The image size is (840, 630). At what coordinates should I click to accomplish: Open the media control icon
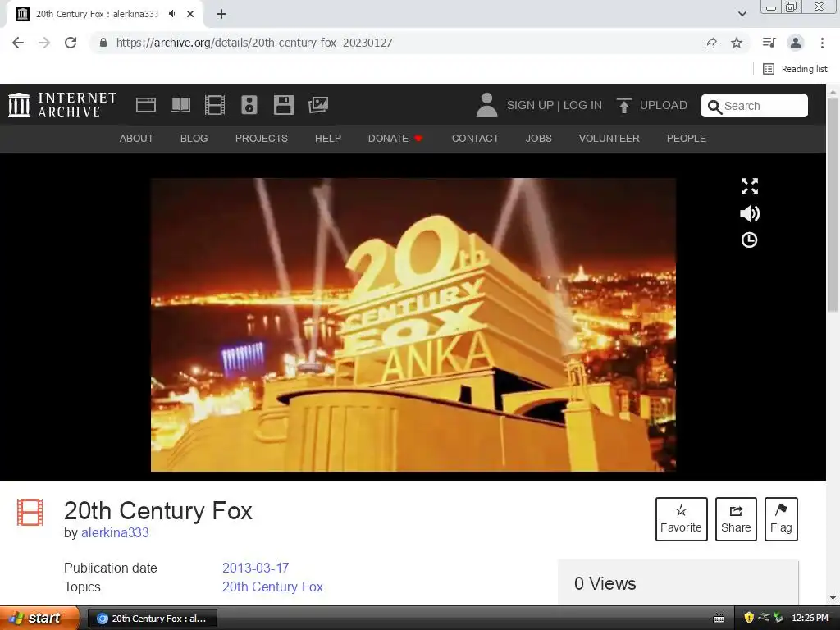coord(769,43)
